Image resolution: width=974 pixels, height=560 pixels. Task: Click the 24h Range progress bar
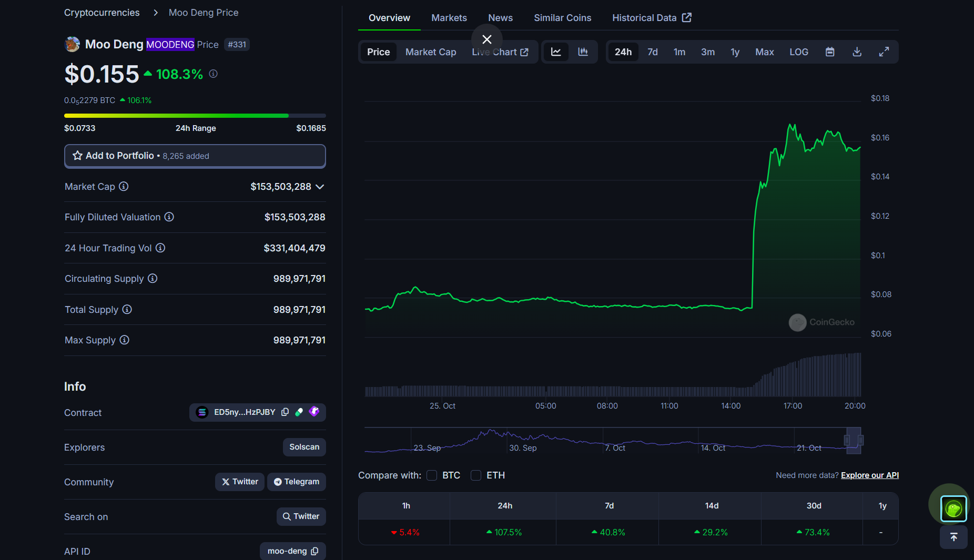(195, 115)
